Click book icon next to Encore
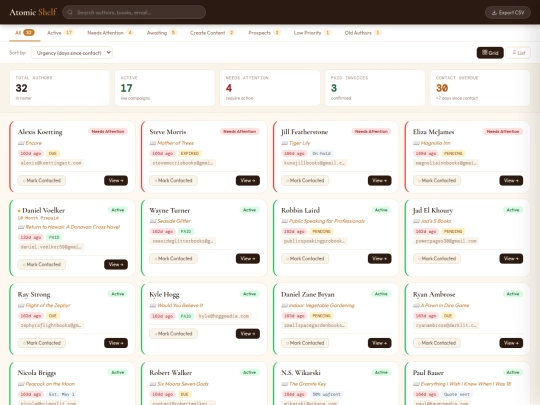Viewport: 540px width, 405px height. (x=21, y=143)
